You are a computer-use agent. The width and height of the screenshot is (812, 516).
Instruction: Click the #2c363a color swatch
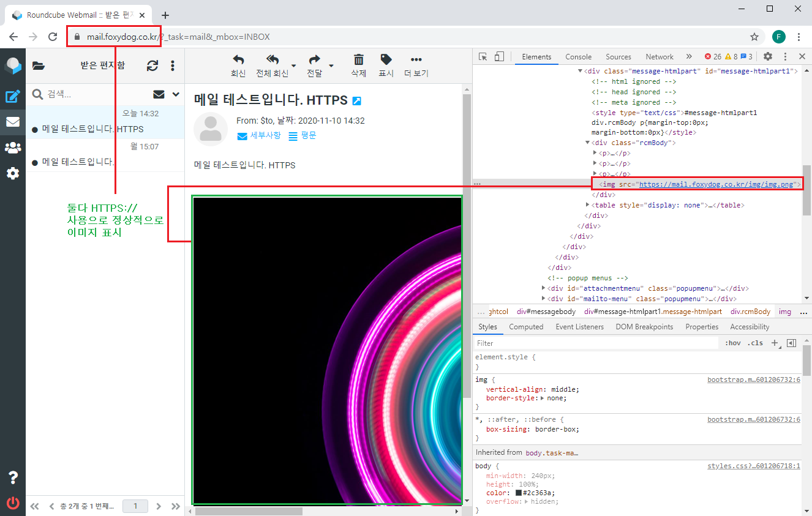tap(519, 493)
